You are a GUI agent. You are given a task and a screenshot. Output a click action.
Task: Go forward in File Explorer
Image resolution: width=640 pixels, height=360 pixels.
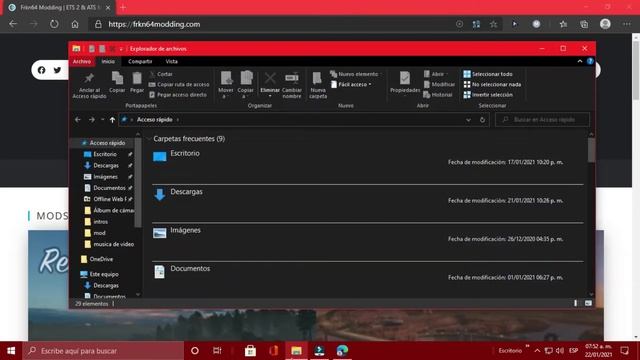[x=92, y=120]
